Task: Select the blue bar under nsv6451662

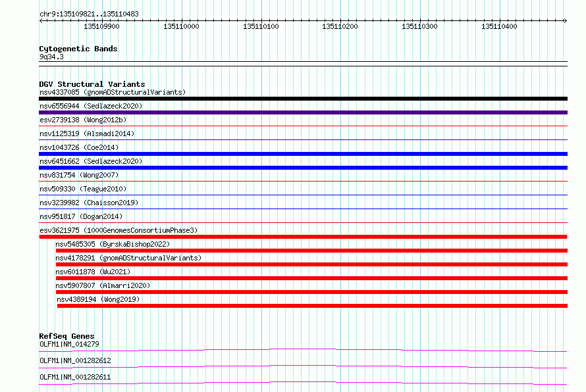Action: tap(303, 168)
